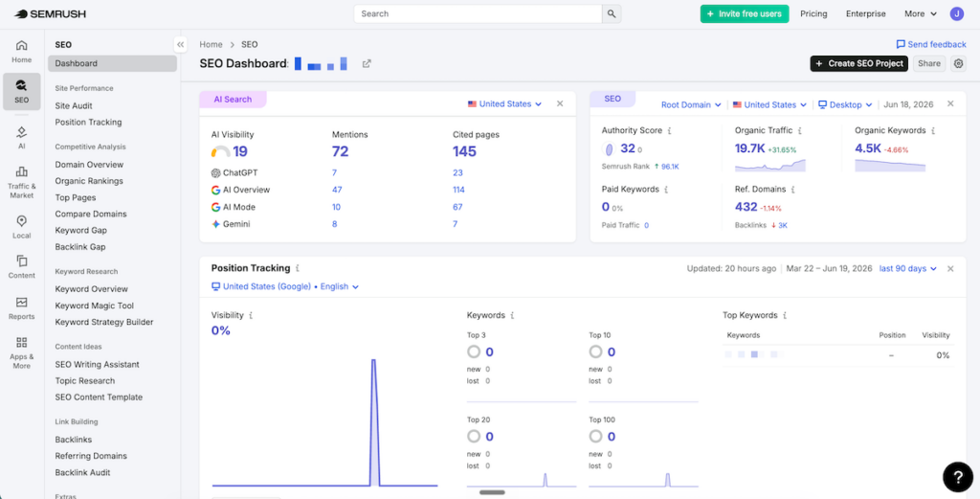Image resolution: width=980 pixels, height=499 pixels.
Task: Close the AI Search widget
Action: [x=560, y=103]
